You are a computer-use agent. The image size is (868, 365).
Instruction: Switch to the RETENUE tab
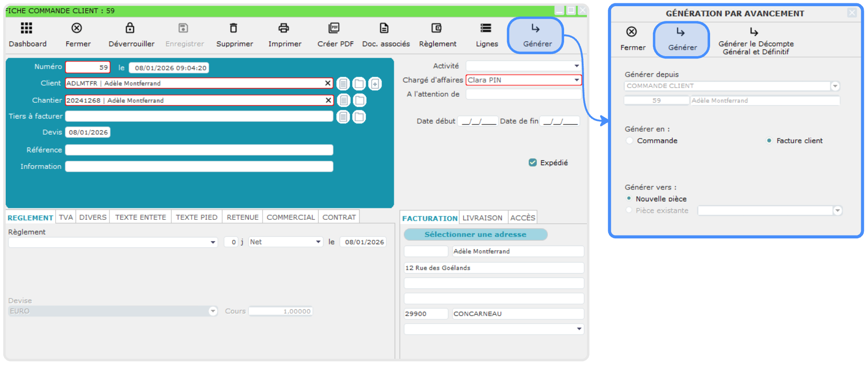point(243,217)
